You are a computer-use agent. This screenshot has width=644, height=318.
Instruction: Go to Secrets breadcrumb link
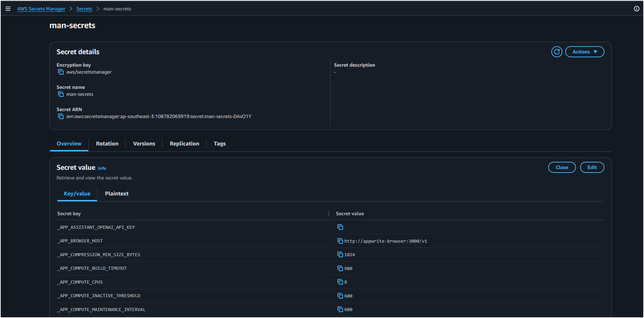pos(84,9)
